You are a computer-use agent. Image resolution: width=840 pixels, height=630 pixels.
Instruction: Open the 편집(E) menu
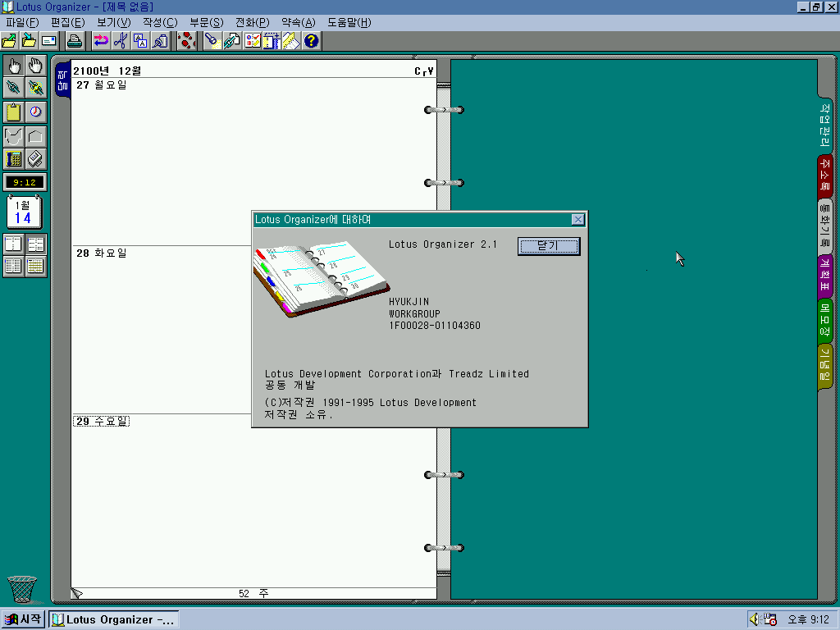[x=68, y=22]
